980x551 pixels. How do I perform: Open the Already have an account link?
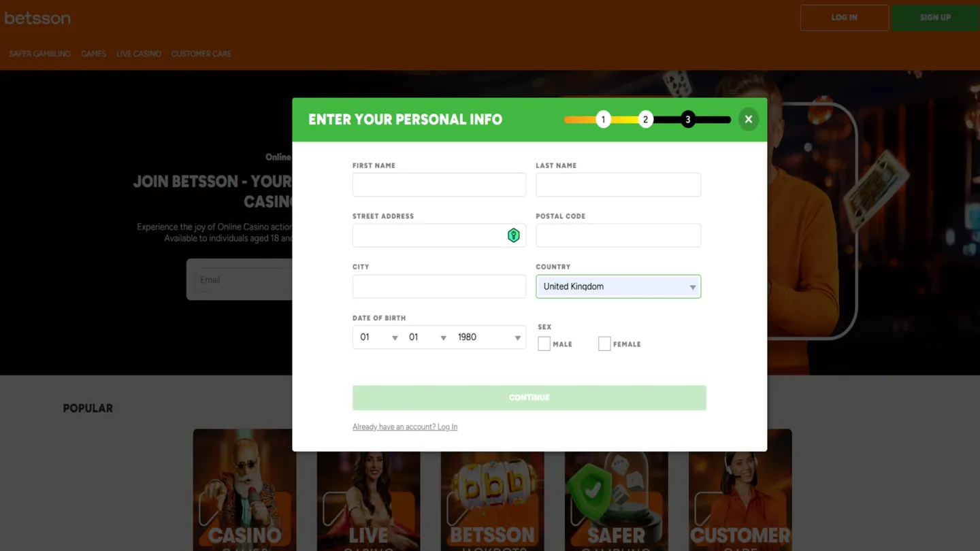coord(405,427)
